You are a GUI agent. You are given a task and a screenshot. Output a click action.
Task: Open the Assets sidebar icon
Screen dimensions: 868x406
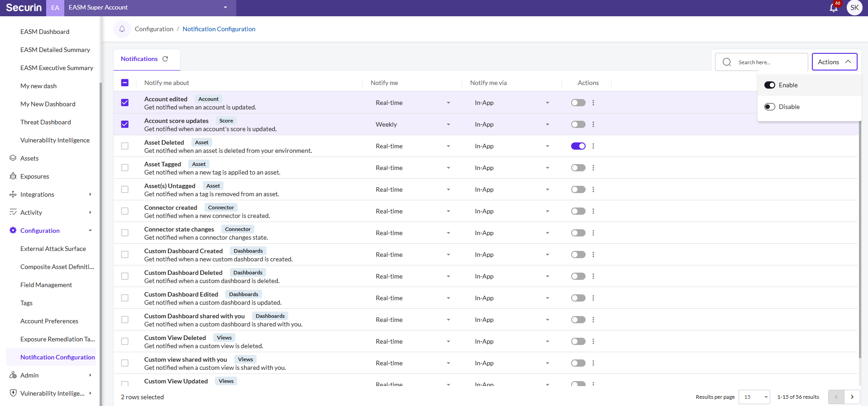(13, 158)
